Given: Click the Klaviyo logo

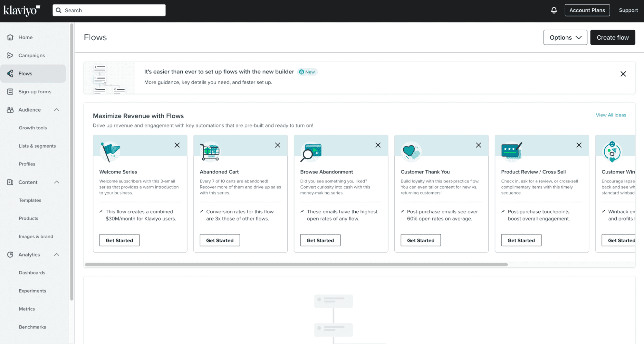Looking at the screenshot, I should click(22, 10).
